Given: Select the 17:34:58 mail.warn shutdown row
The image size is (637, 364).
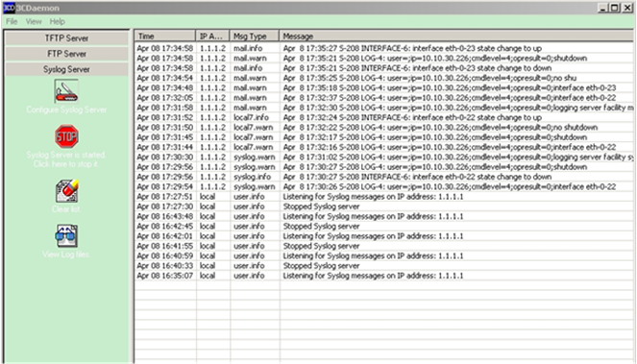Looking at the screenshot, I should point(384,58).
